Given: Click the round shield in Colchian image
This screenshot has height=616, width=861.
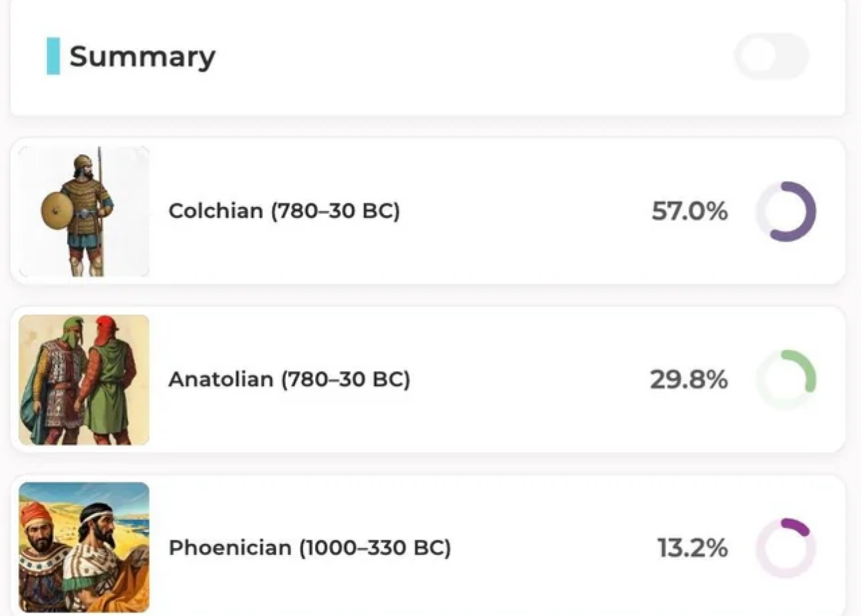Looking at the screenshot, I should (57, 211).
